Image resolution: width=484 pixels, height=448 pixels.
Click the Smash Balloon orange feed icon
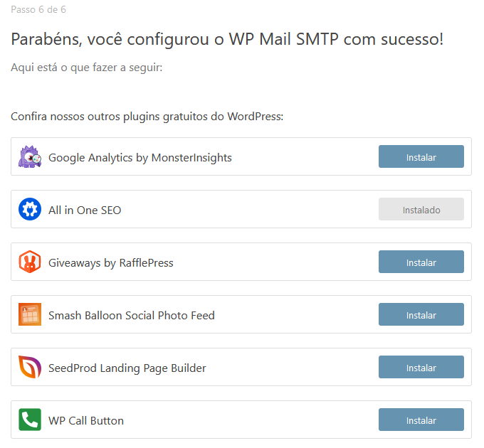click(30, 314)
